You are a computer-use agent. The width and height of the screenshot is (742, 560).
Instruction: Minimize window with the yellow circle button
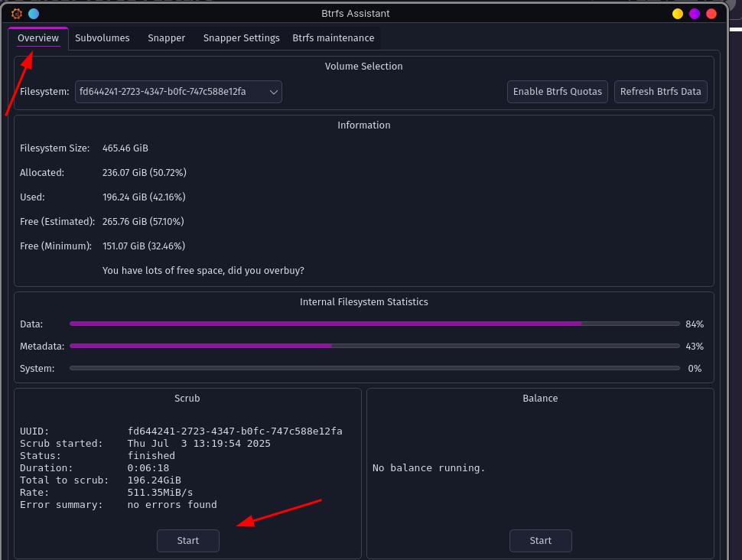(677, 14)
